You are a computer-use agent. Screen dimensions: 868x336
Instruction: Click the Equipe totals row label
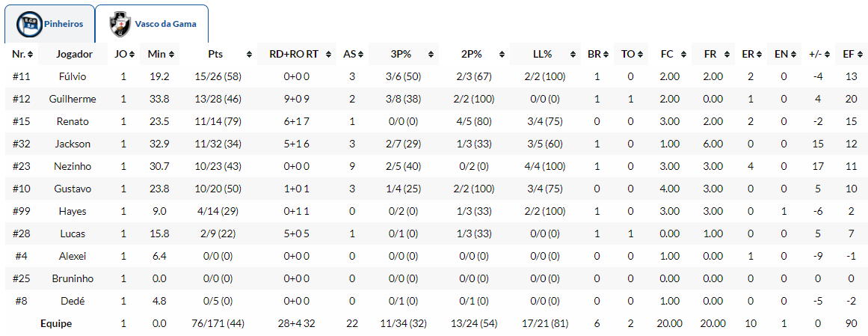coord(56,323)
